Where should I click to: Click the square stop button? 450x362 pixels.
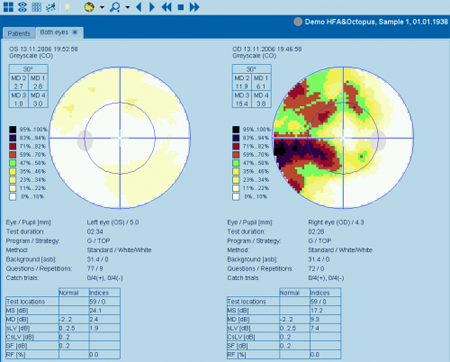point(181,7)
